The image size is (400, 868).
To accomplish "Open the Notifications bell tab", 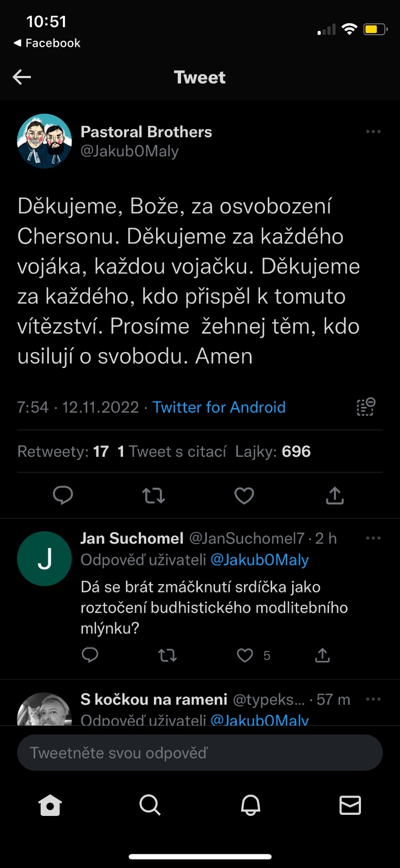I will click(x=250, y=806).
